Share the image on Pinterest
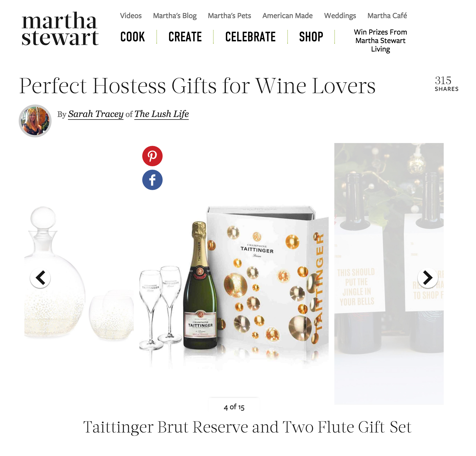 pyautogui.click(x=152, y=156)
